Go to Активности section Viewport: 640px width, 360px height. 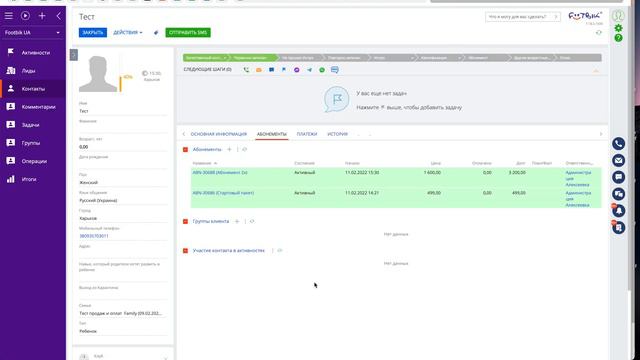click(x=33, y=53)
